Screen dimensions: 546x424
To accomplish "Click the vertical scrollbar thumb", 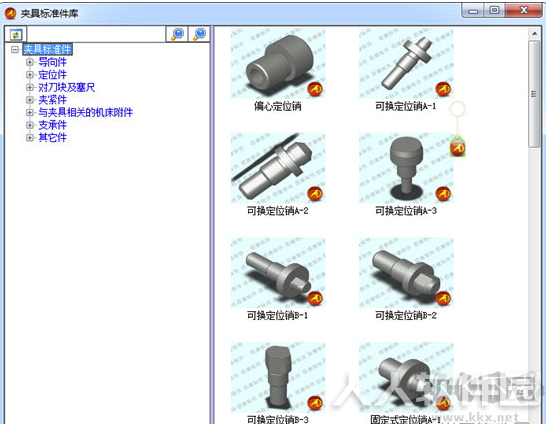I will (534, 94).
